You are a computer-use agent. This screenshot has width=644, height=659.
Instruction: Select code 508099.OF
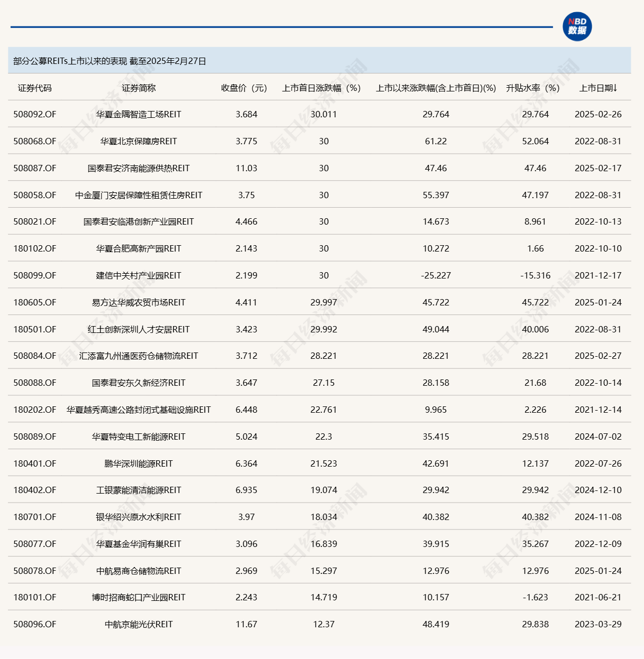[35, 275]
